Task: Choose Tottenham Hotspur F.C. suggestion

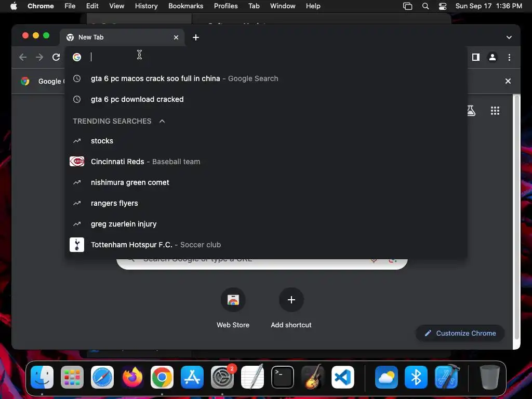Action: coord(266,245)
